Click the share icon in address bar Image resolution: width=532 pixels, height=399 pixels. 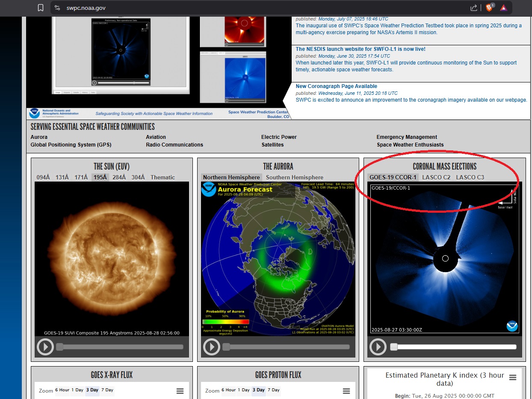coord(473,8)
